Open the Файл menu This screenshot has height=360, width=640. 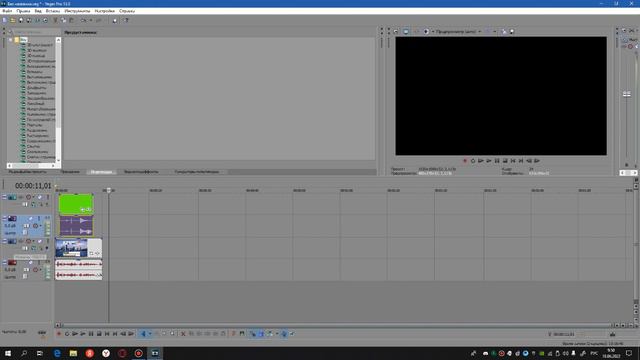(x=7, y=11)
